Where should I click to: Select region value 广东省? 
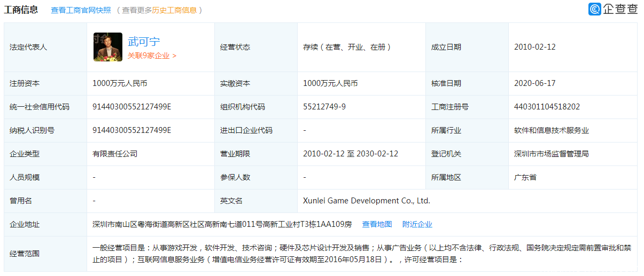click(525, 177)
